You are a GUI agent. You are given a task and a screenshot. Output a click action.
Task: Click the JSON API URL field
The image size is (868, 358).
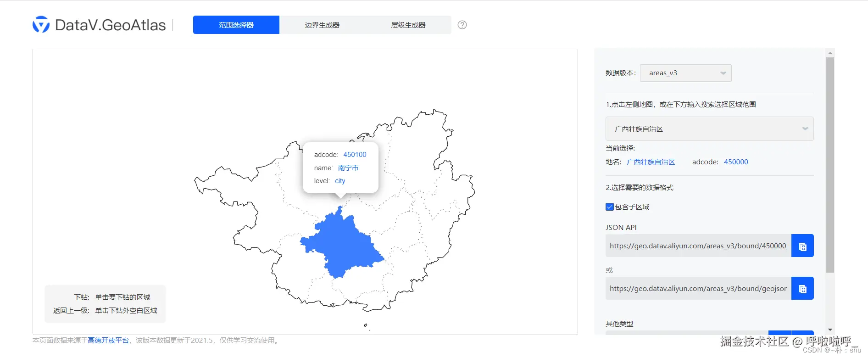[x=698, y=246]
